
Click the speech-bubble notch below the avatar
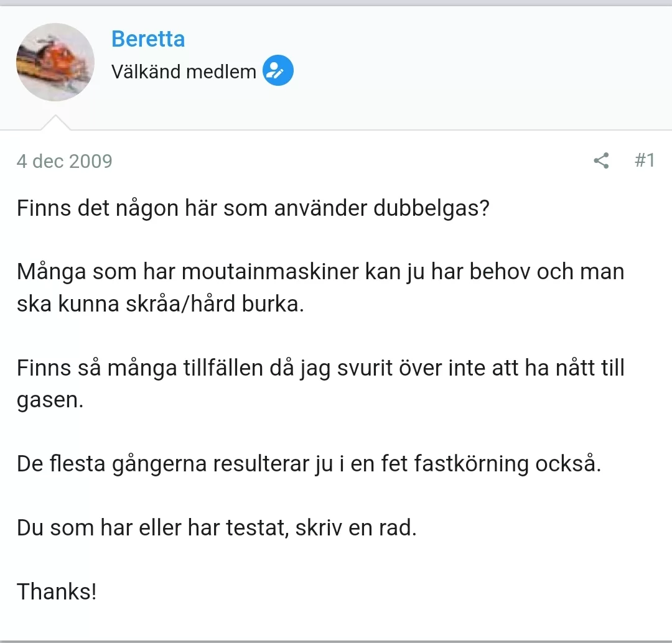[x=55, y=123]
